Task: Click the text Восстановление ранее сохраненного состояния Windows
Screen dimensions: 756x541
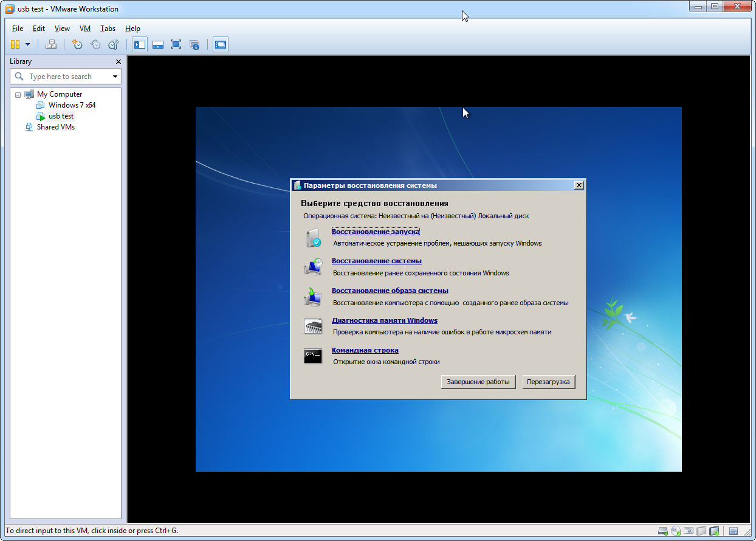Action: (421, 273)
